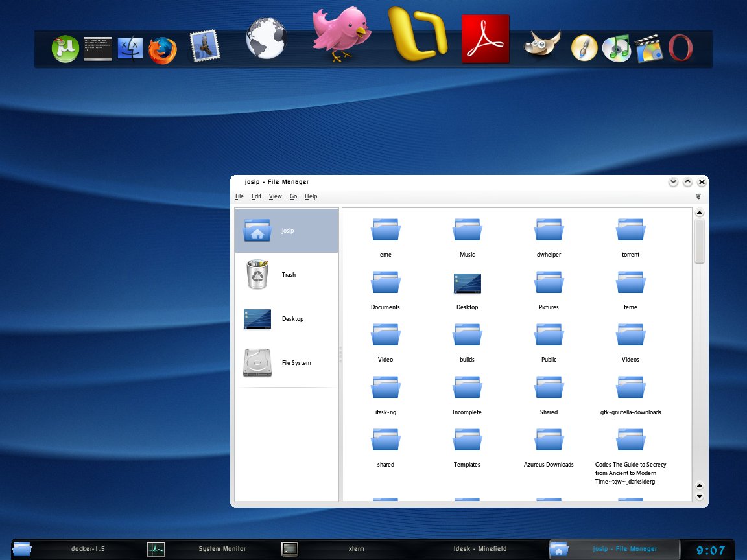Select File System in the side pane
Viewport: 747px width, 560px height.
pyautogui.click(x=287, y=362)
